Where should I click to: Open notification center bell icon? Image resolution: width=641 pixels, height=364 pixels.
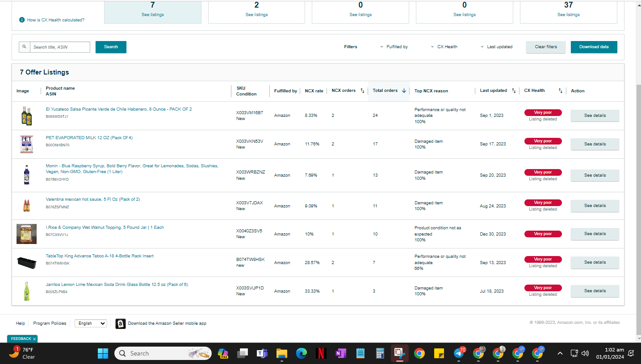[x=631, y=353]
